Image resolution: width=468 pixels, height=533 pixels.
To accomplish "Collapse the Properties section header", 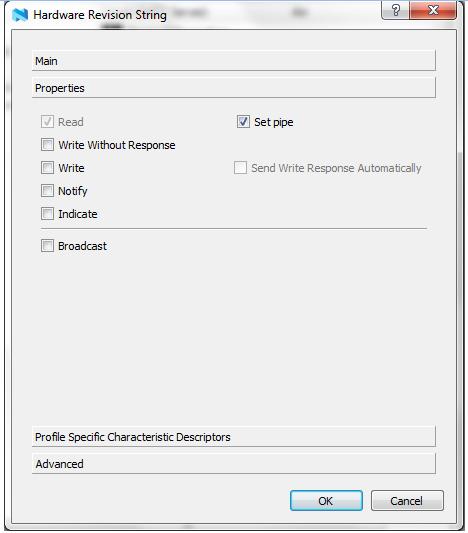I will (x=234, y=88).
